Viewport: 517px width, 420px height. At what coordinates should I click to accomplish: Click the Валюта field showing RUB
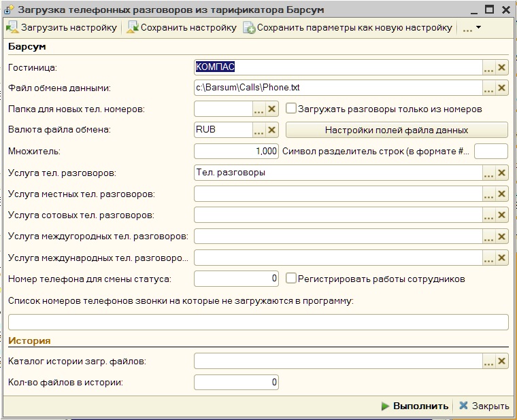click(224, 130)
